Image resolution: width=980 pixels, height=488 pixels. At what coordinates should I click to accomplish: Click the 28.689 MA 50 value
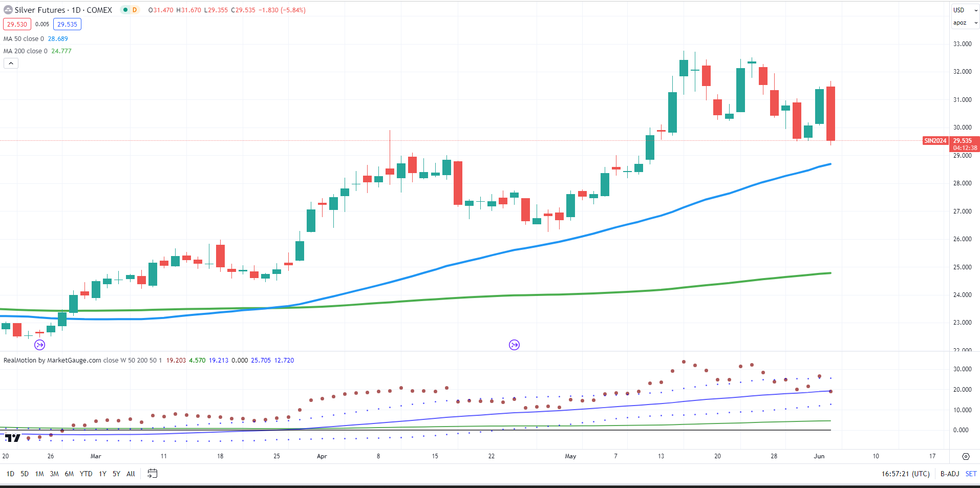58,39
